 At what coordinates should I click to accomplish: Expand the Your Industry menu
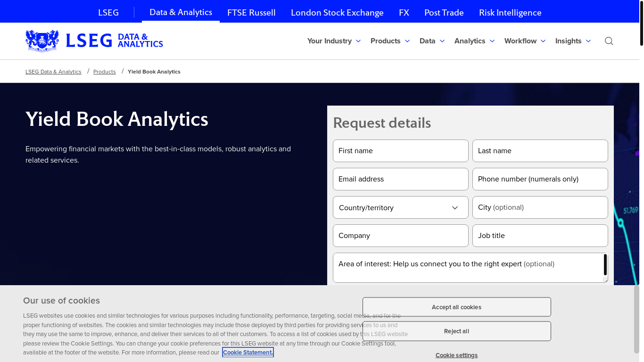click(x=334, y=41)
